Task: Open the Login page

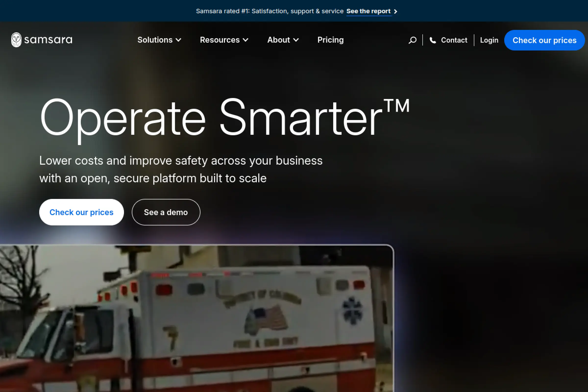Action: point(489,40)
